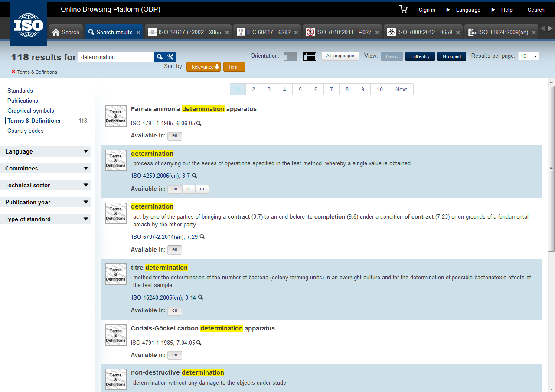555x392 pixels.
Task: Close the ISO 7010:2011 - P027 tab
Action: click(377, 33)
